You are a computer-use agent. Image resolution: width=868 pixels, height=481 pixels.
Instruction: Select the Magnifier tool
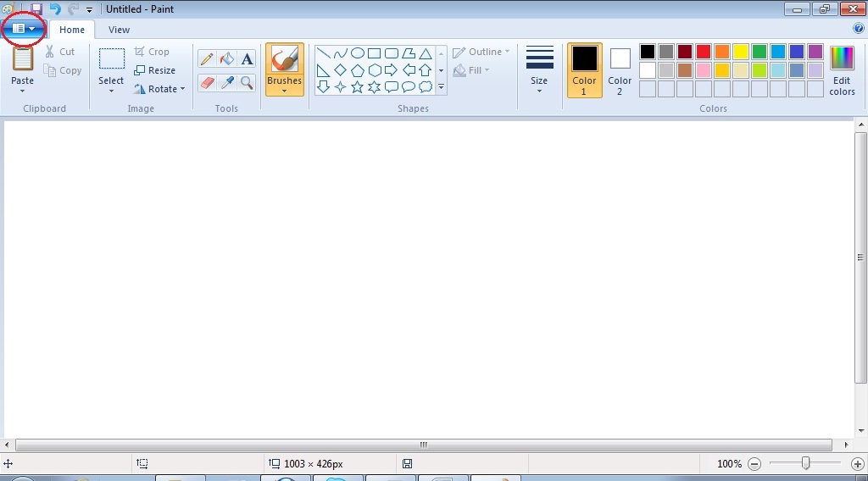point(247,83)
